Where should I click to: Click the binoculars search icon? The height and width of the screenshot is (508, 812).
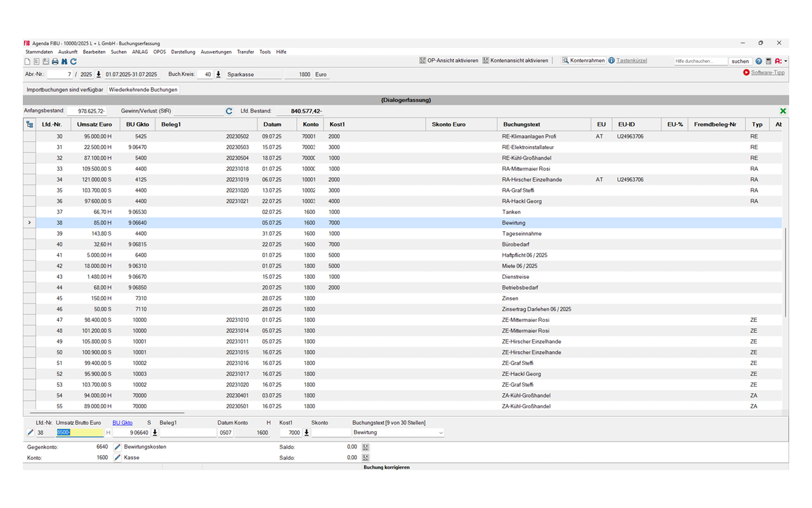tap(64, 62)
